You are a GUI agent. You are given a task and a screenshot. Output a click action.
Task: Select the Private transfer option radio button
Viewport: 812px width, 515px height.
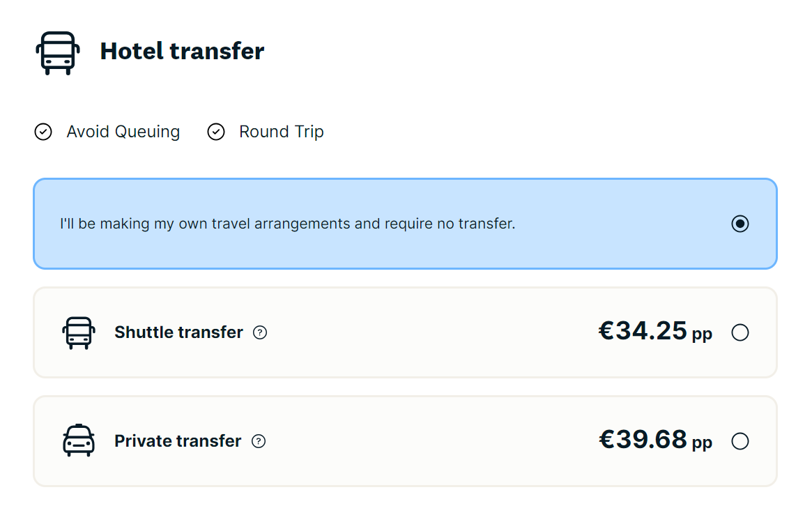[740, 440]
